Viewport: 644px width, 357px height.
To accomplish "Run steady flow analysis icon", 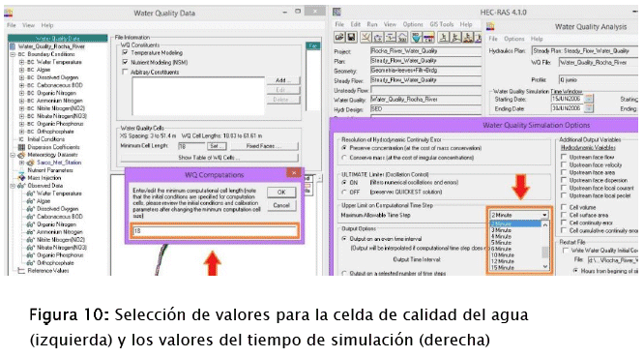I will coord(444,38).
